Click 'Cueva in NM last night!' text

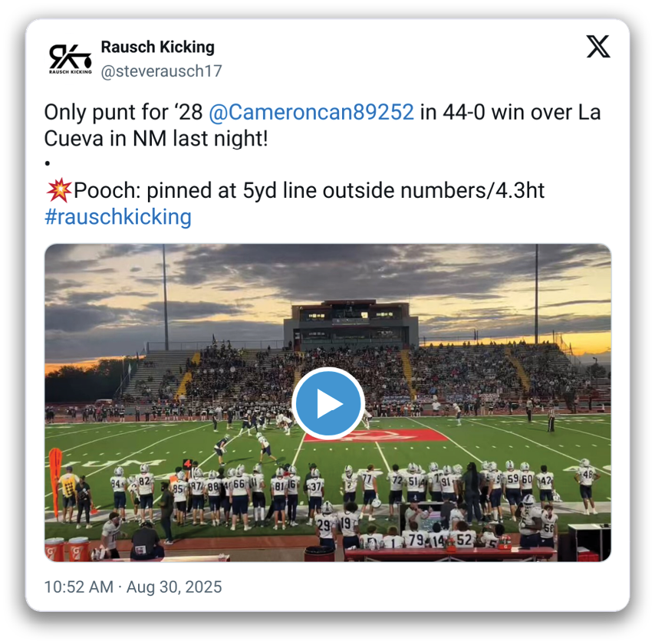point(156,138)
